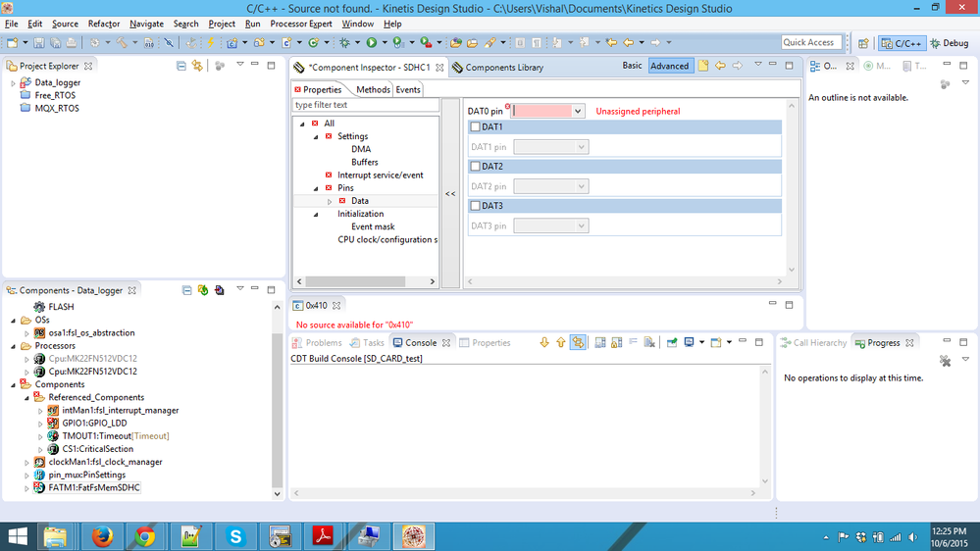The width and height of the screenshot is (980, 551).
Task: Switch to the Events tab
Action: (x=408, y=89)
